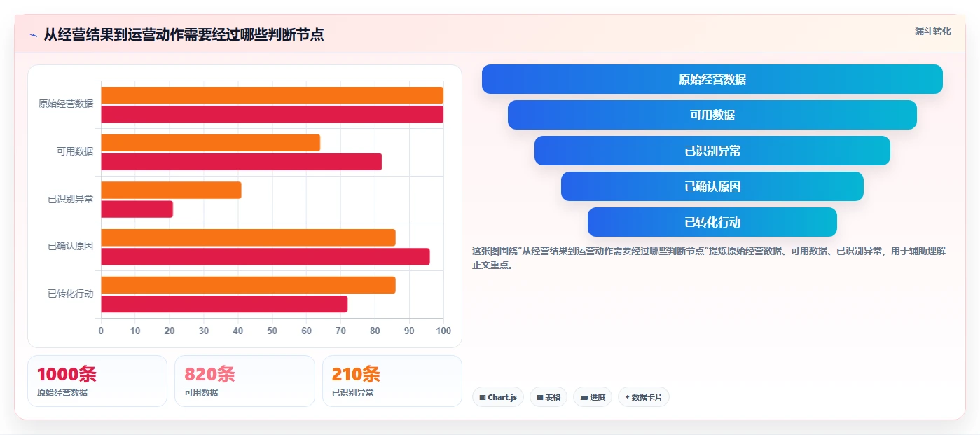Click the orange bar for 已识别异常
The width and height of the screenshot is (980, 435).
coord(172,190)
